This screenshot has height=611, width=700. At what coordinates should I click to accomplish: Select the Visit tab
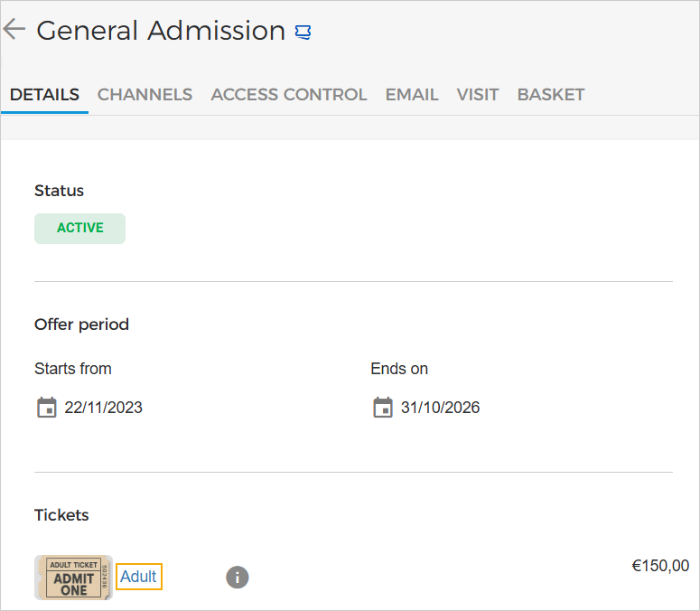(478, 94)
